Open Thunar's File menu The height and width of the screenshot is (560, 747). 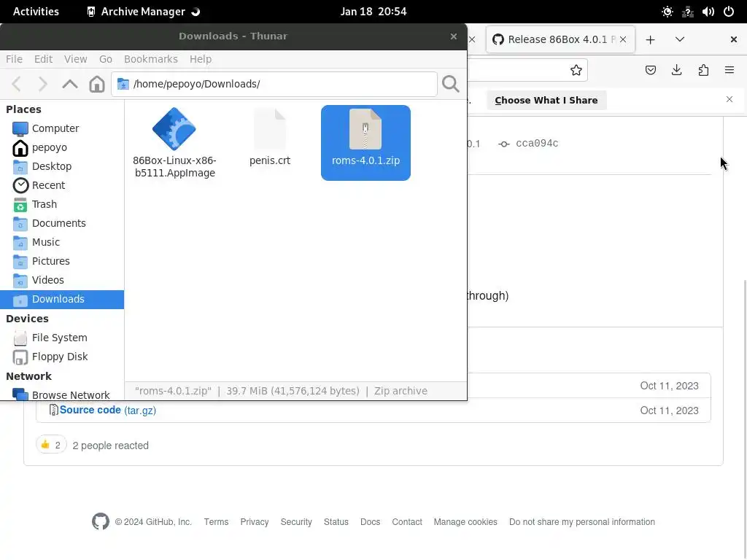tap(15, 59)
